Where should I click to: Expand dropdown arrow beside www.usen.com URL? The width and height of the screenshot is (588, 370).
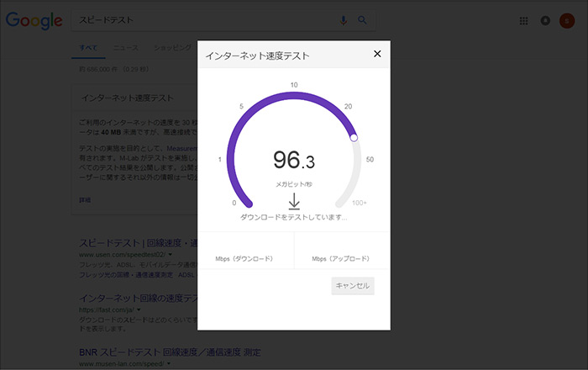pos(171,255)
